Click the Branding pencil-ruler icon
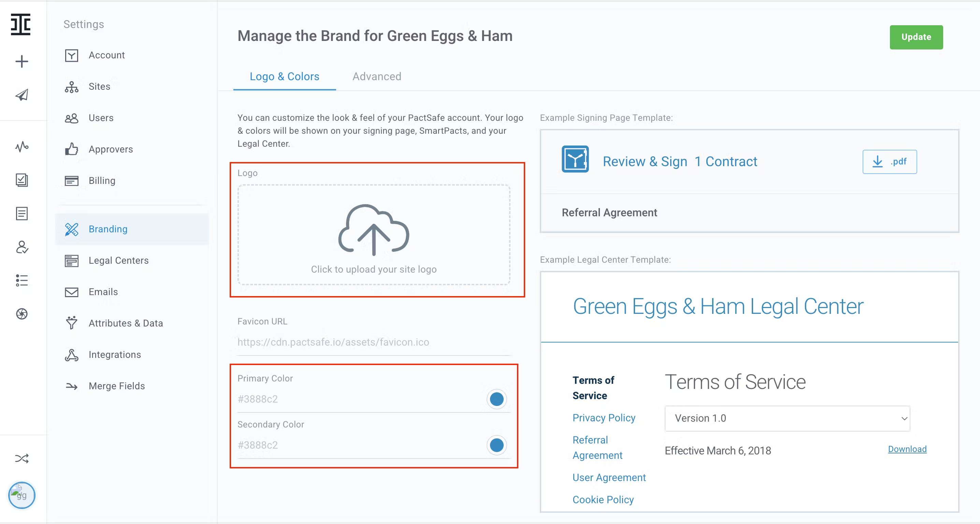 (x=72, y=229)
